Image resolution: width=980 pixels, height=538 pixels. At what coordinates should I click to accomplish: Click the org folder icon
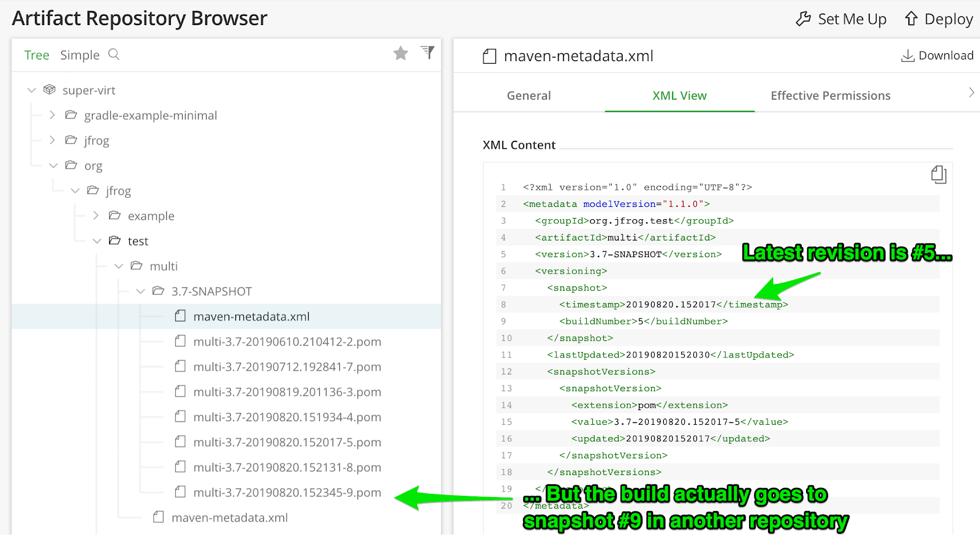(x=71, y=165)
